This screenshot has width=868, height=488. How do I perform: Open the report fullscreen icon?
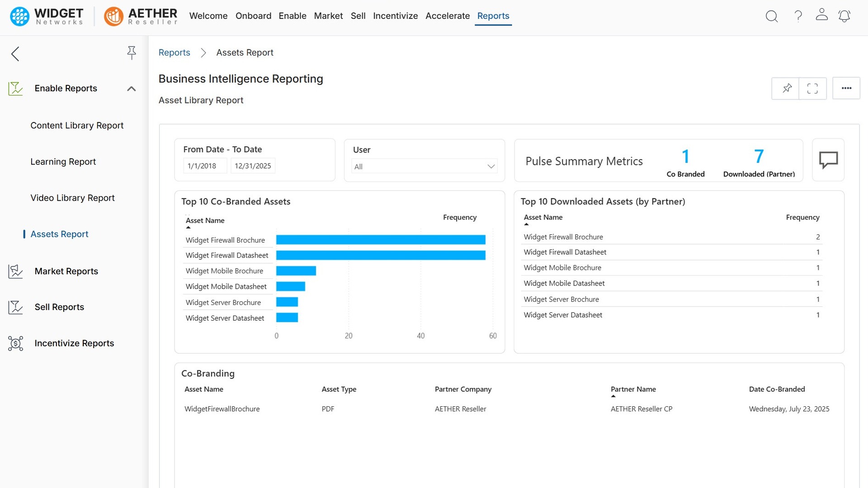coord(813,88)
